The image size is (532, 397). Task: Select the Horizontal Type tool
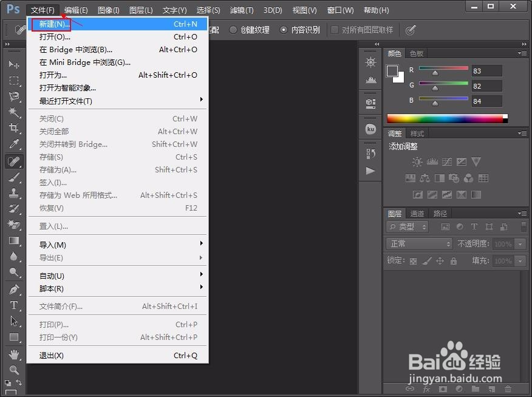(x=14, y=305)
